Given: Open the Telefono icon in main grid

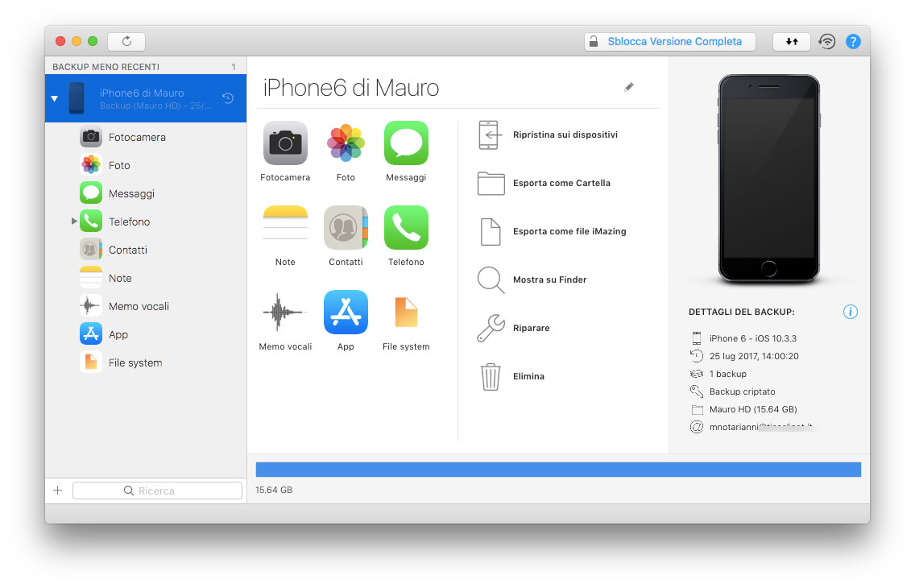Looking at the screenshot, I should 406,227.
